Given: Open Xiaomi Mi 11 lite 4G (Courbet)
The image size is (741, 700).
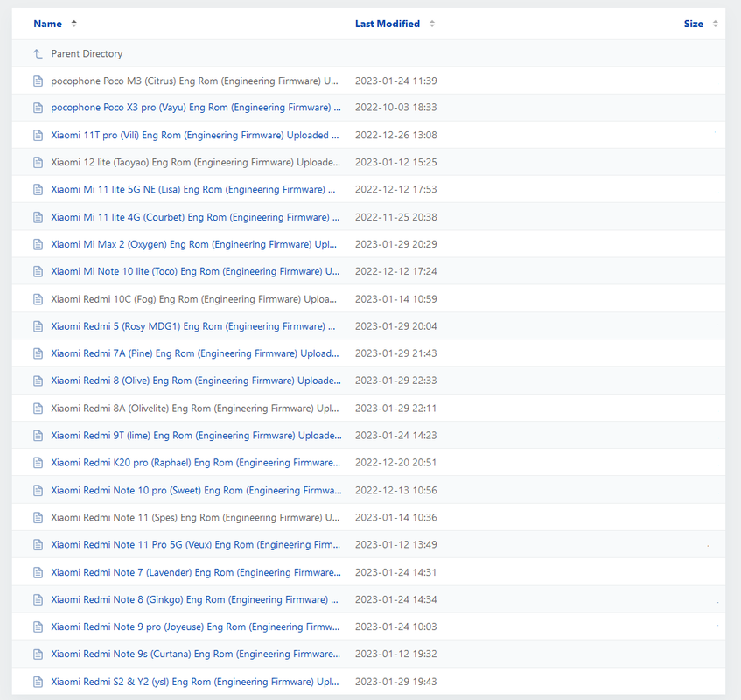Looking at the screenshot, I should 195,217.
